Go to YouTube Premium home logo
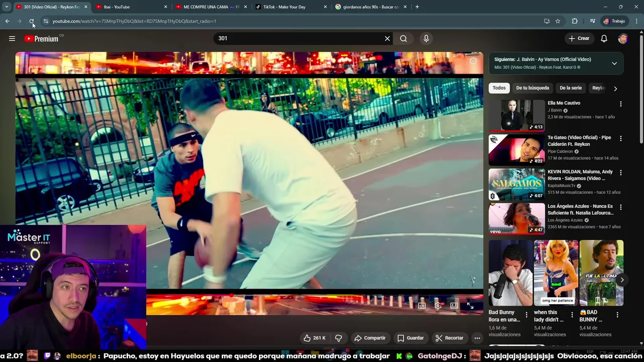644x362 pixels. 41,39
